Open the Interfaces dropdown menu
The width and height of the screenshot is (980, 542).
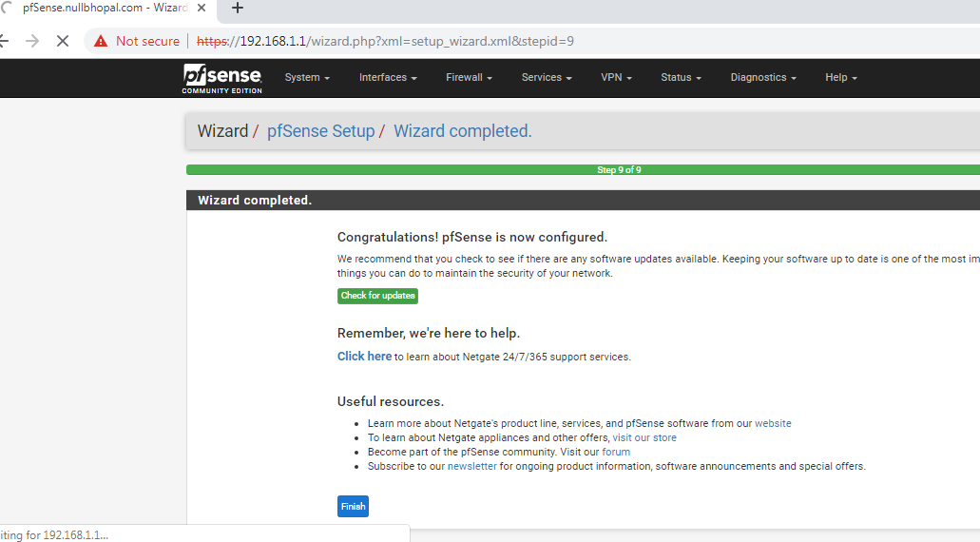coord(388,78)
